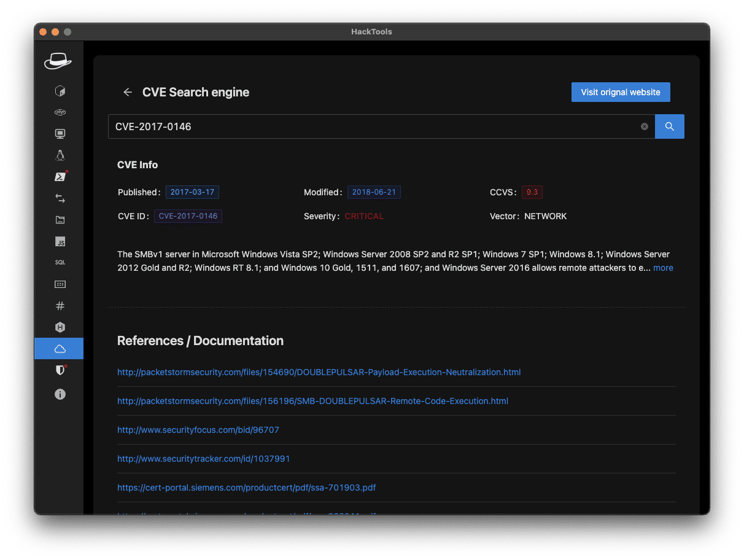Open the securityfocus.com bid/96707 link
This screenshot has width=744, height=560.
coord(198,430)
